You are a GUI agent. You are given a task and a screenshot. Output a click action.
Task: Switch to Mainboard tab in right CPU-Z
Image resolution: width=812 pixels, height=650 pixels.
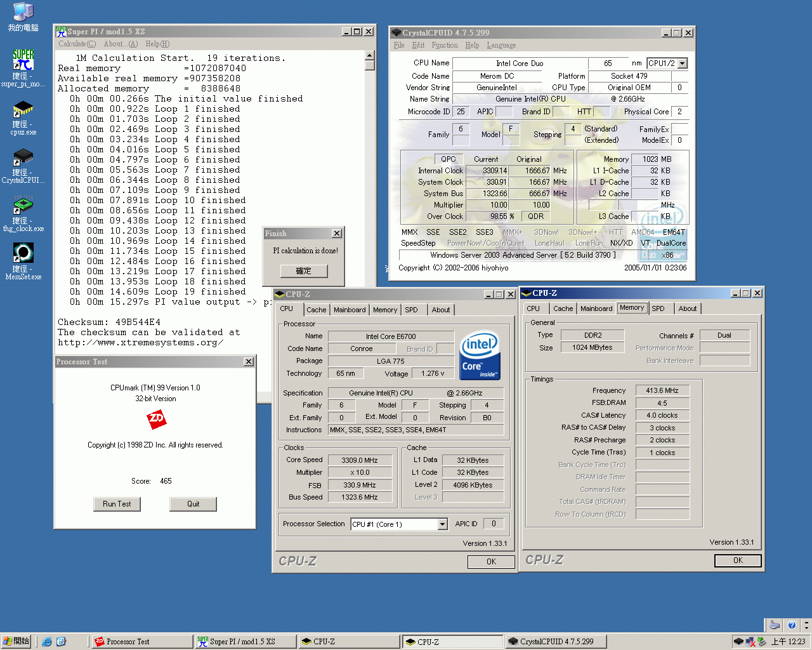coord(596,308)
